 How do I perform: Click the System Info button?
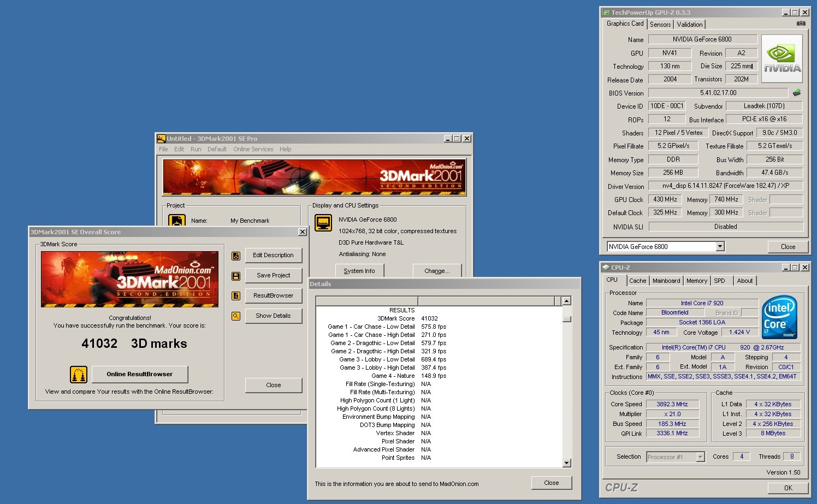359,271
